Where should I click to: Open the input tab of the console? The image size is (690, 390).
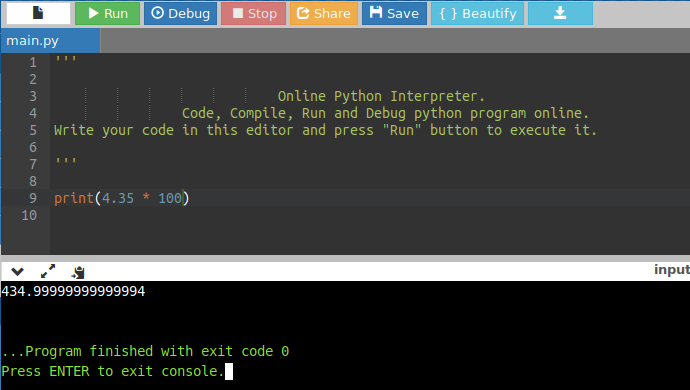[x=672, y=269]
